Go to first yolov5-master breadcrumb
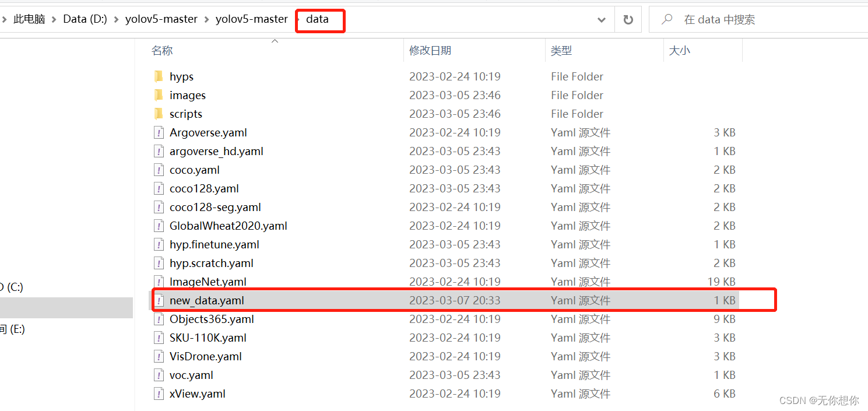868x411 pixels. (161, 19)
